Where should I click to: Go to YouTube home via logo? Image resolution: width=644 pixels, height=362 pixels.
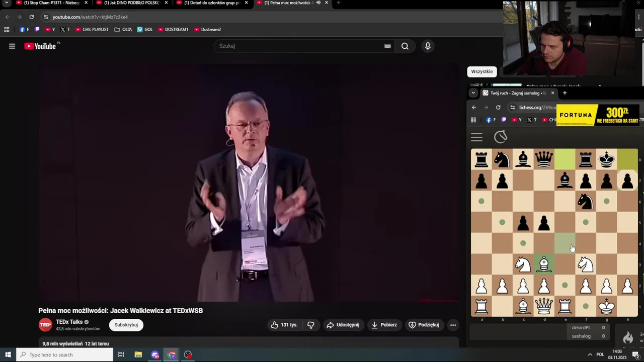[40, 46]
